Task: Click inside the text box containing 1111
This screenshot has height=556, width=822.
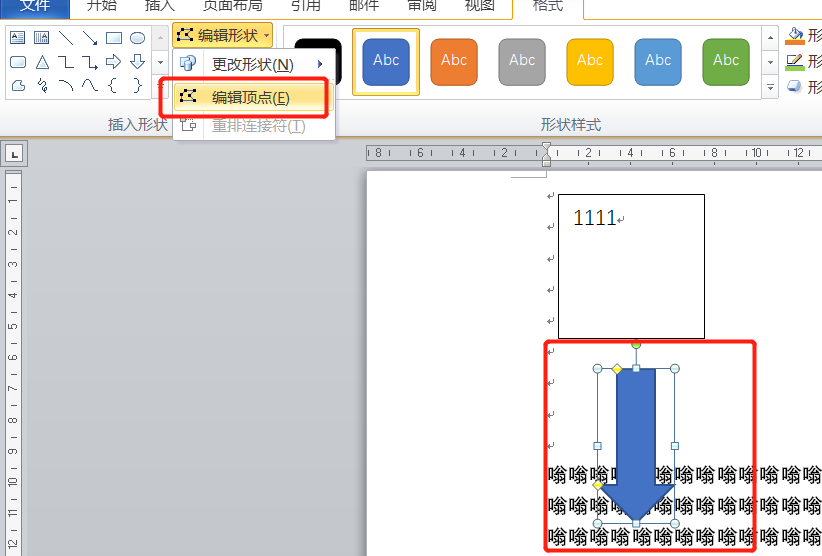Action: click(631, 270)
